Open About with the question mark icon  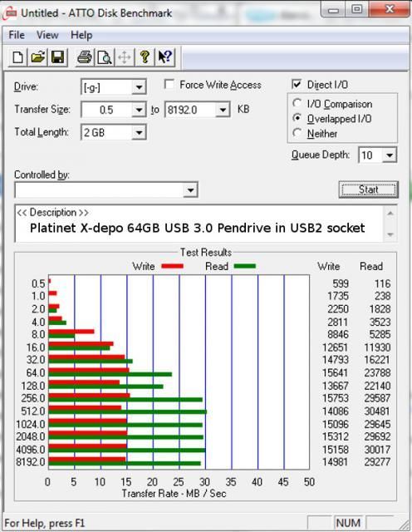pyautogui.click(x=145, y=57)
